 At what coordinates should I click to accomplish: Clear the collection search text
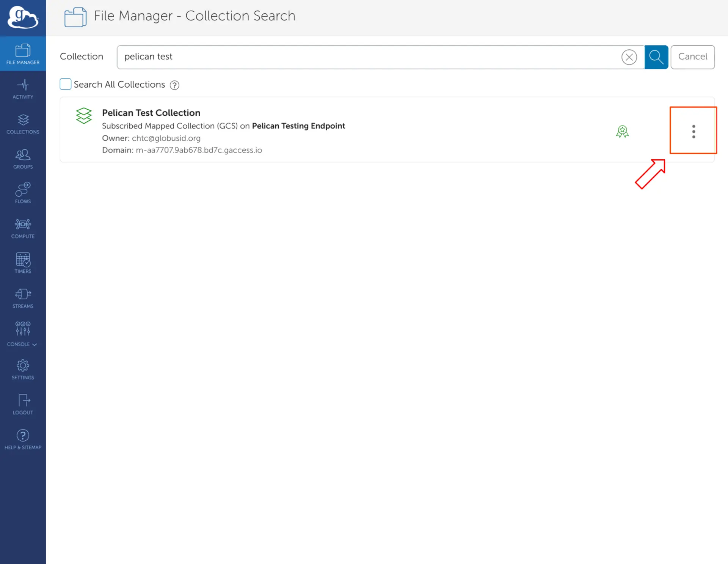pos(629,57)
